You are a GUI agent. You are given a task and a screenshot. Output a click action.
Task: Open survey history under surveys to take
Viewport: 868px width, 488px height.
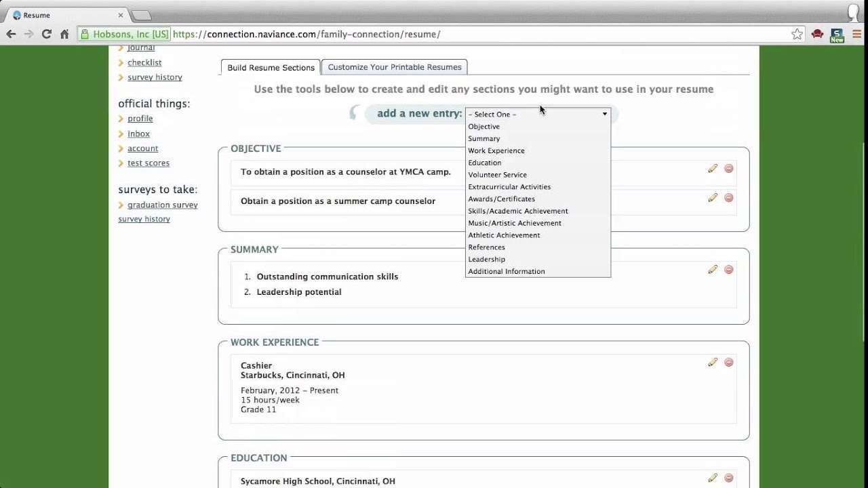click(144, 219)
